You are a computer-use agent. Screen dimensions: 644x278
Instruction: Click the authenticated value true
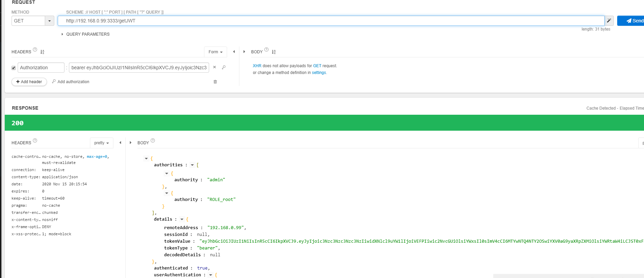pyautogui.click(x=202, y=268)
